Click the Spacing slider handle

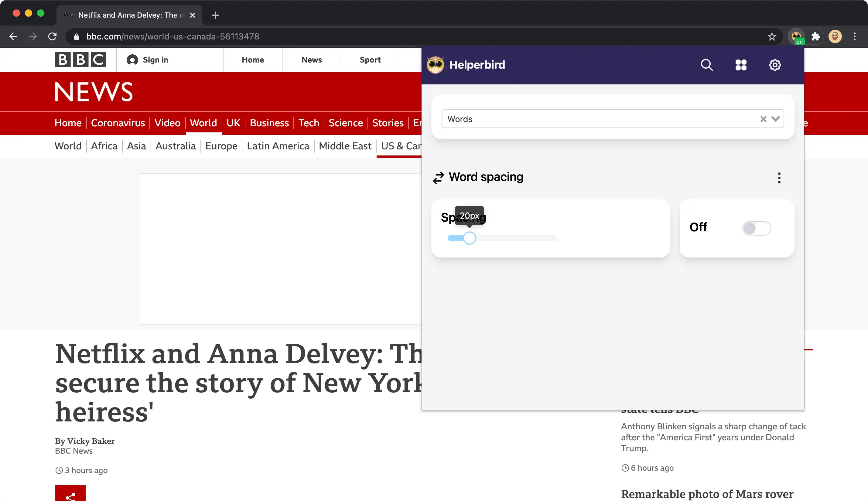[x=469, y=238]
